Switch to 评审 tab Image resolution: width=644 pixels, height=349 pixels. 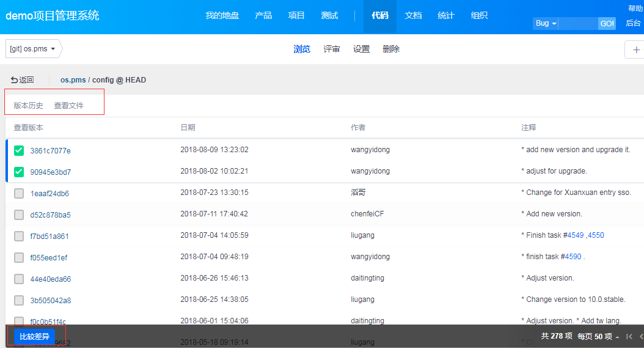331,49
